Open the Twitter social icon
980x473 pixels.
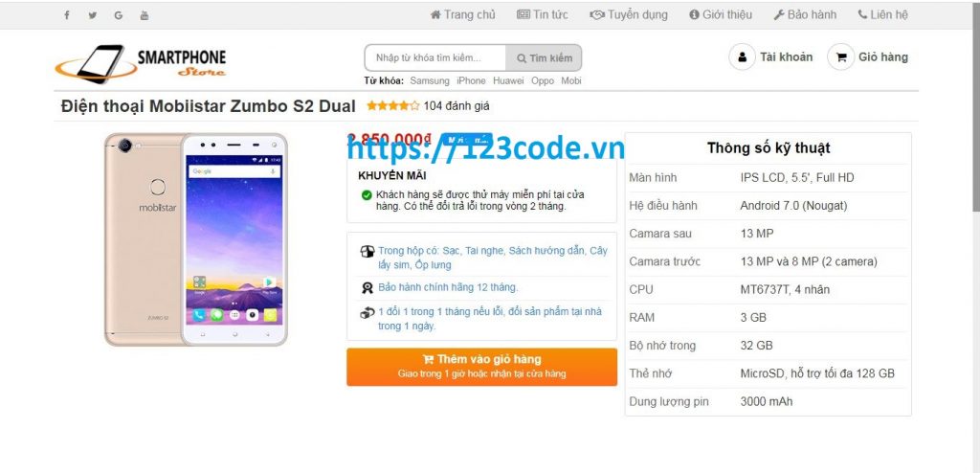click(x=93, y=15)
